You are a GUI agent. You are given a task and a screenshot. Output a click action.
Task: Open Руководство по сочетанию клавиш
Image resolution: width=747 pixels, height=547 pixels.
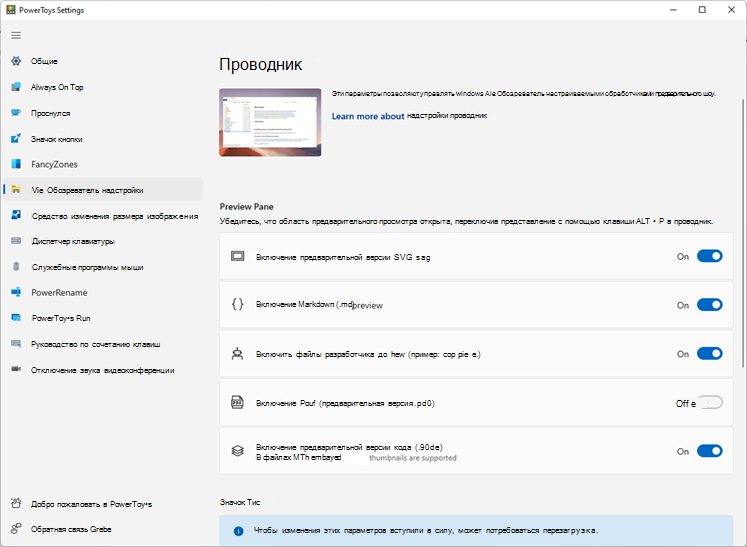103,344
